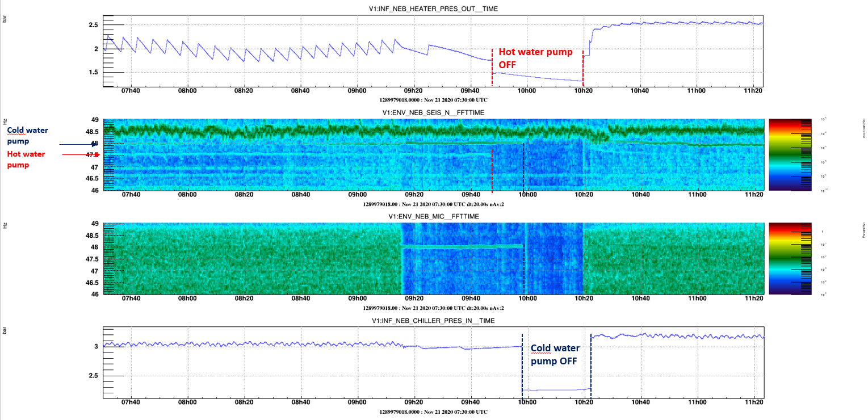868x420 pixels.
Task: Click the 09h00 tick on microphone spectrogram axis
Action: coord(357,300)
